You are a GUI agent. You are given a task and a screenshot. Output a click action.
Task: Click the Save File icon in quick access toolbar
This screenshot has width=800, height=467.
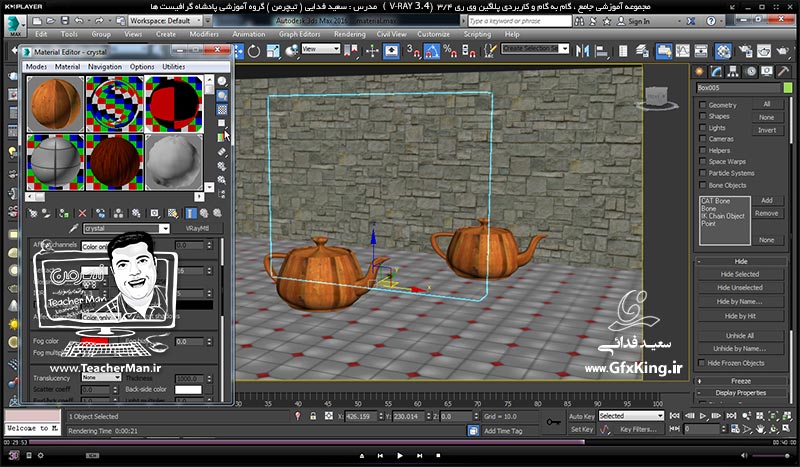click(65, 21)
